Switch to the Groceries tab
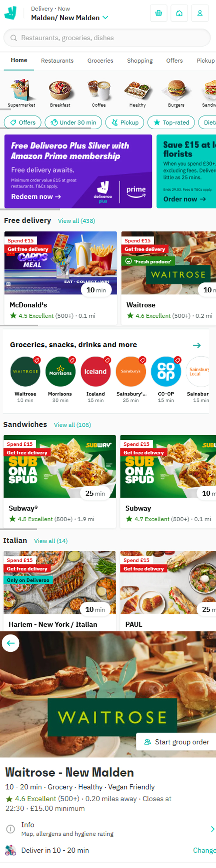Image resolution: width=216 pixels, height=868 pixels. (100, 61)
